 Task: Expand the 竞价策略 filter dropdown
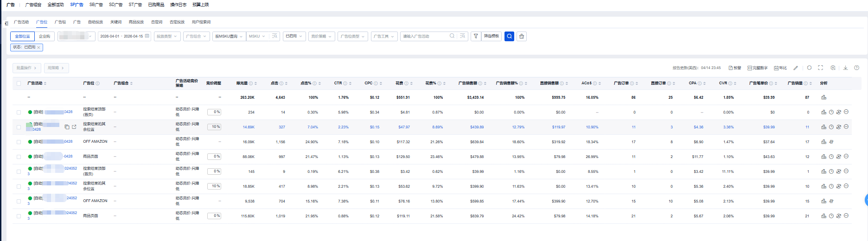point(321,36)
